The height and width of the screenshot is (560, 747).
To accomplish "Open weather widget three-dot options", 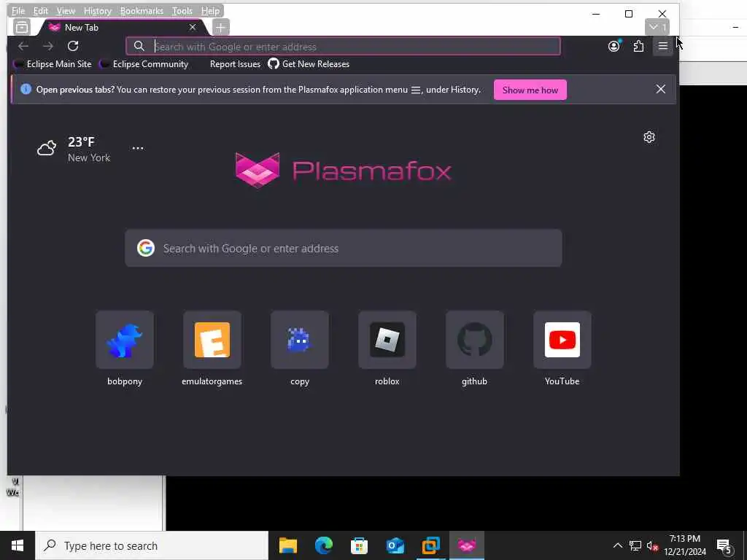I will click(x=138, y=148).
